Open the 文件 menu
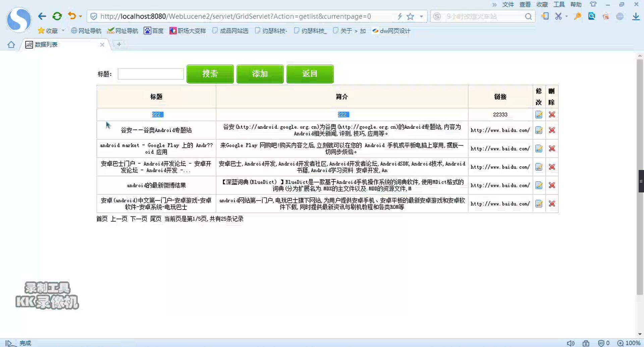 tap(508, 4)
